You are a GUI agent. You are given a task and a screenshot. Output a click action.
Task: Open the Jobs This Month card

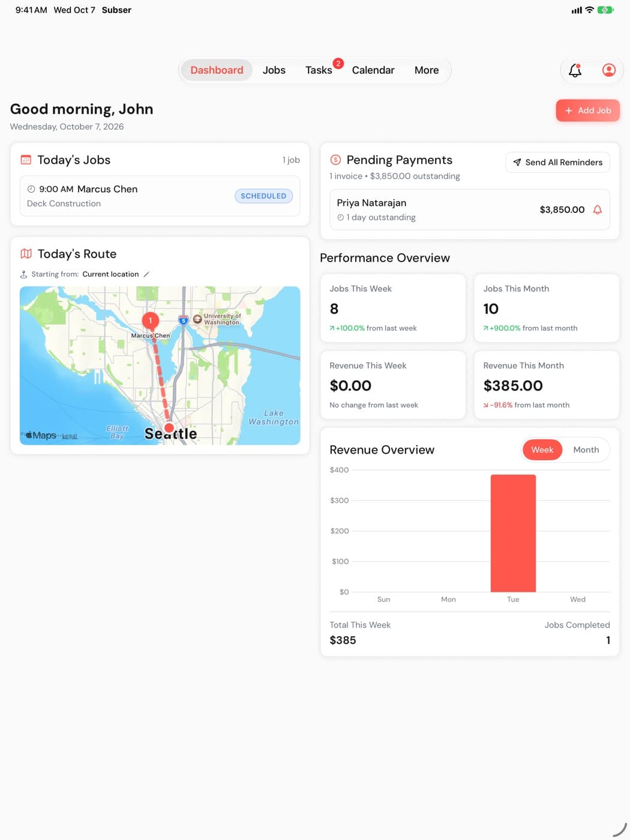pyautogui.click(x=547, y=308)
